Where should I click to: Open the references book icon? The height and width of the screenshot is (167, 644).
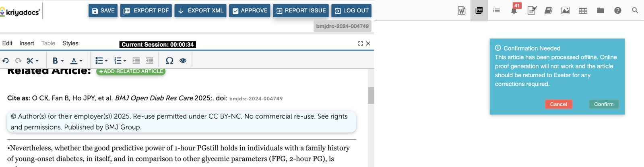tap(548, 10)
